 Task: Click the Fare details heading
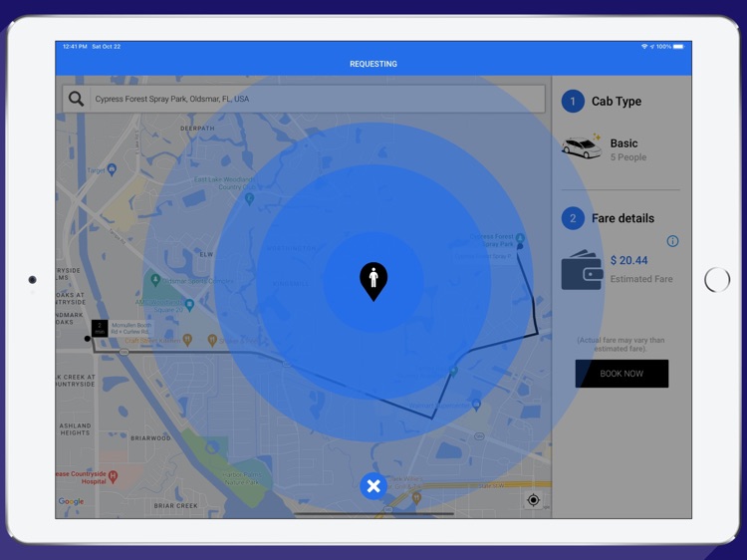point(622,218)
